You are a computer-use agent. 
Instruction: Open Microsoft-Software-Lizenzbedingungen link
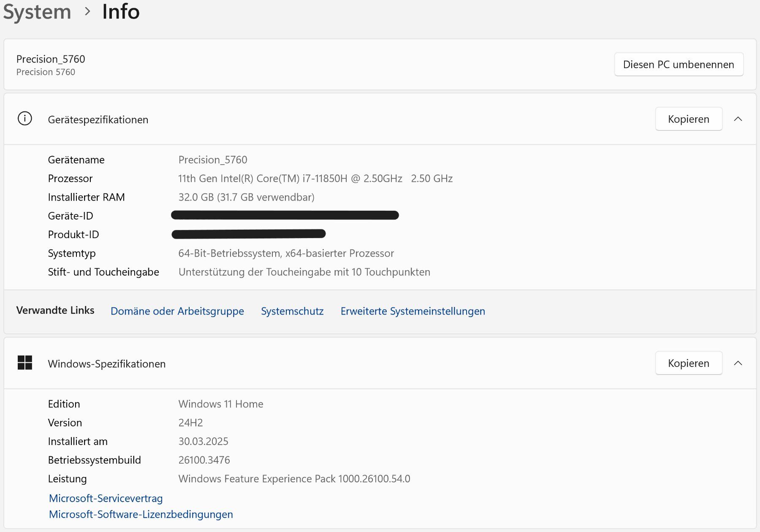(x=141, y=514)
